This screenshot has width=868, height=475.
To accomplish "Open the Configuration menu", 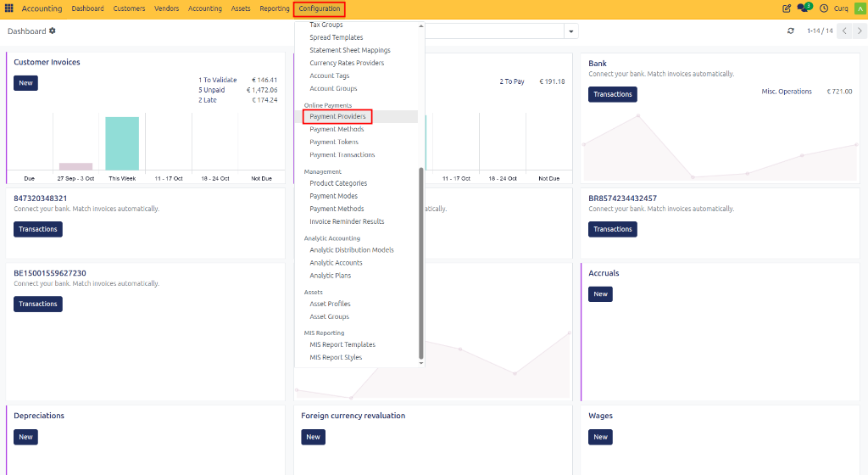I will (320, 8).
